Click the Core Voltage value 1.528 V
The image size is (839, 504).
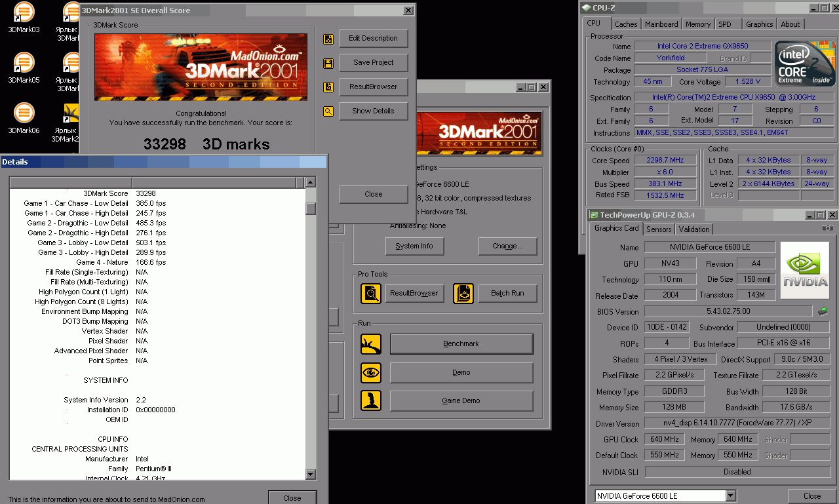pos(747,82)
